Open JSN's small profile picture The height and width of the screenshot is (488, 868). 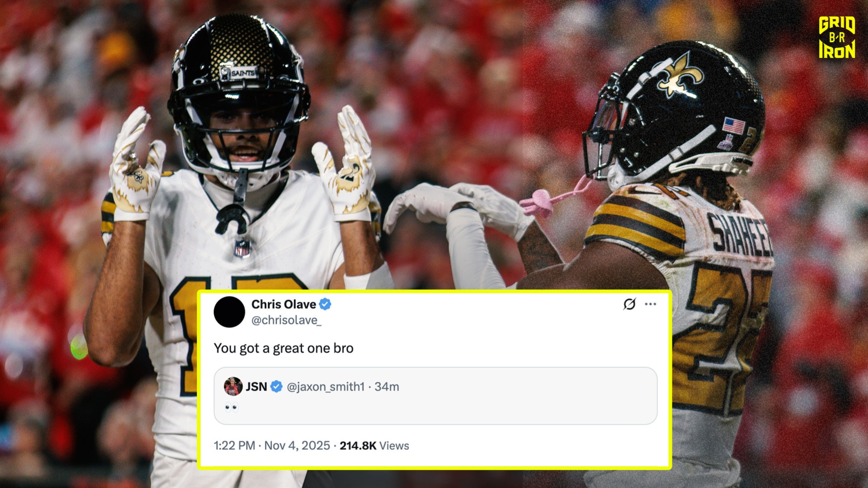[x=233, y=387]
